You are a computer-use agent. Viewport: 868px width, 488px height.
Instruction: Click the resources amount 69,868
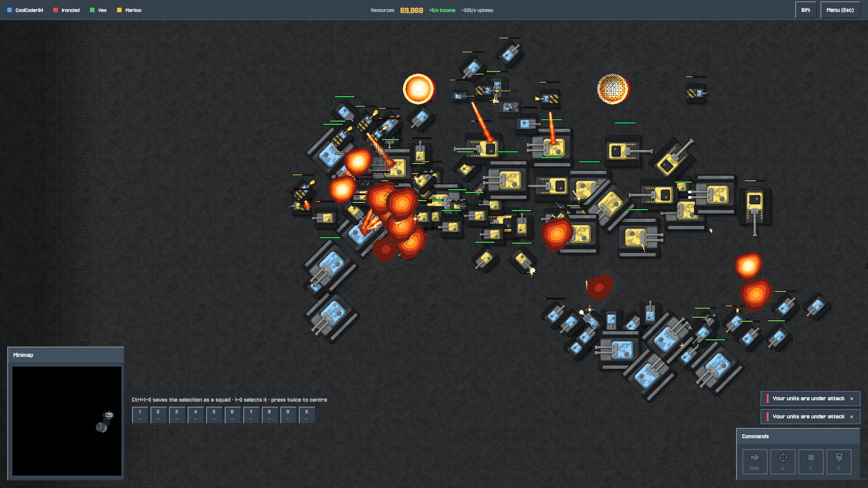pyautogui.click(x=411, y=10)
